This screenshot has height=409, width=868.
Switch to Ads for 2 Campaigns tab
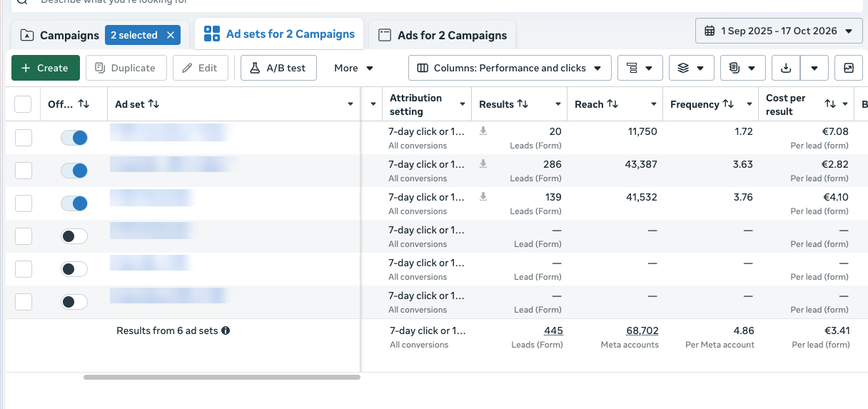[443, 35]
